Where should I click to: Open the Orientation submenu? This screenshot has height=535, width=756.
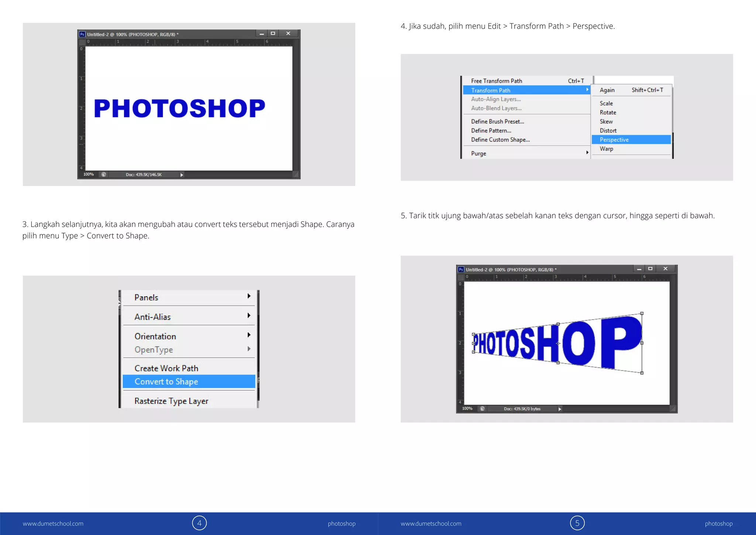point(249,335)
